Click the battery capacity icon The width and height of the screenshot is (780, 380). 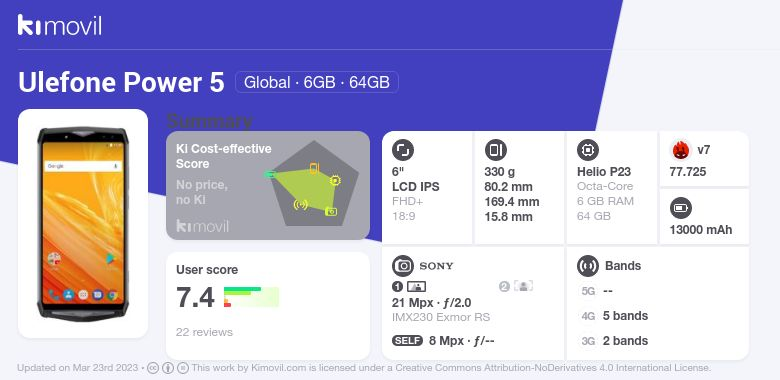(681, 208)
